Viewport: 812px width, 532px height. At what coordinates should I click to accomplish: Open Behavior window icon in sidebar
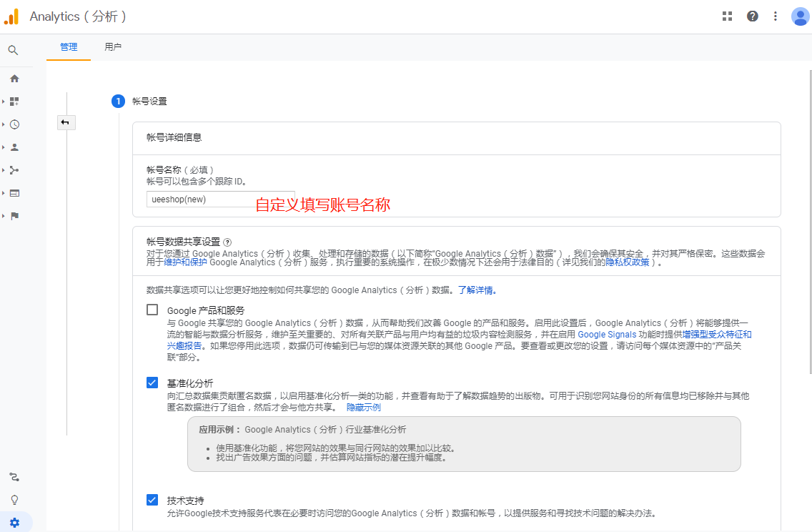coord(14,192)
